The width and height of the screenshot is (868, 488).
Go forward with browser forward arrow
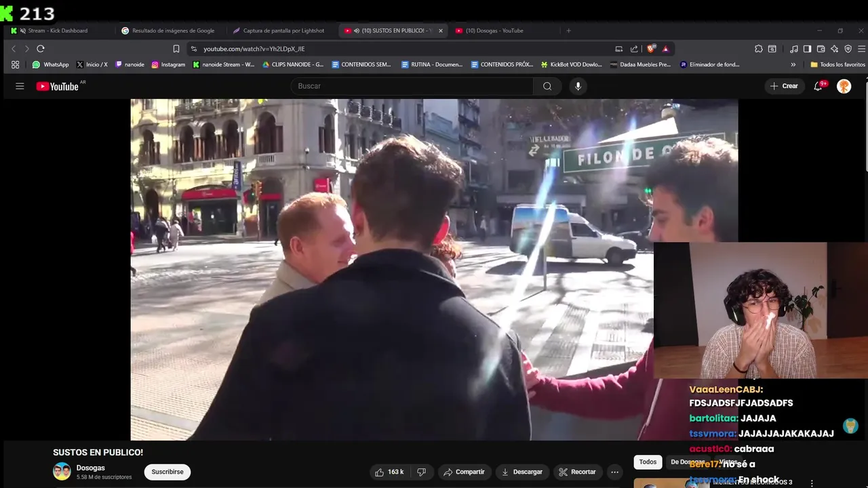[26, 49]
